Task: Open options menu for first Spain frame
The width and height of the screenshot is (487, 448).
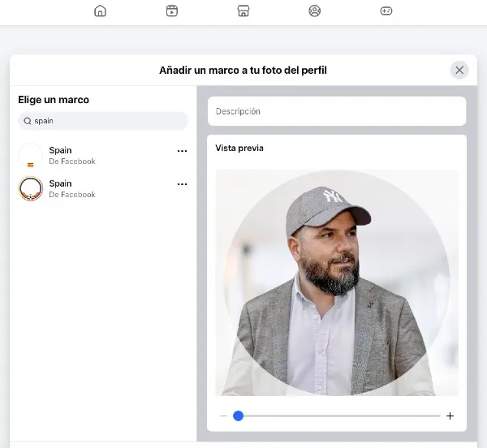Action: point(182,151)
